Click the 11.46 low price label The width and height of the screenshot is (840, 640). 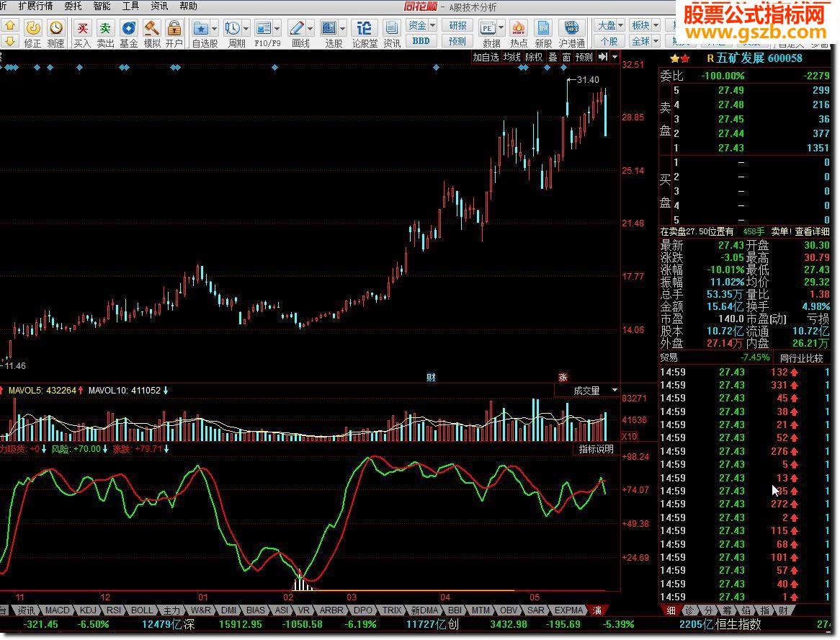click(x=16, y=365)
